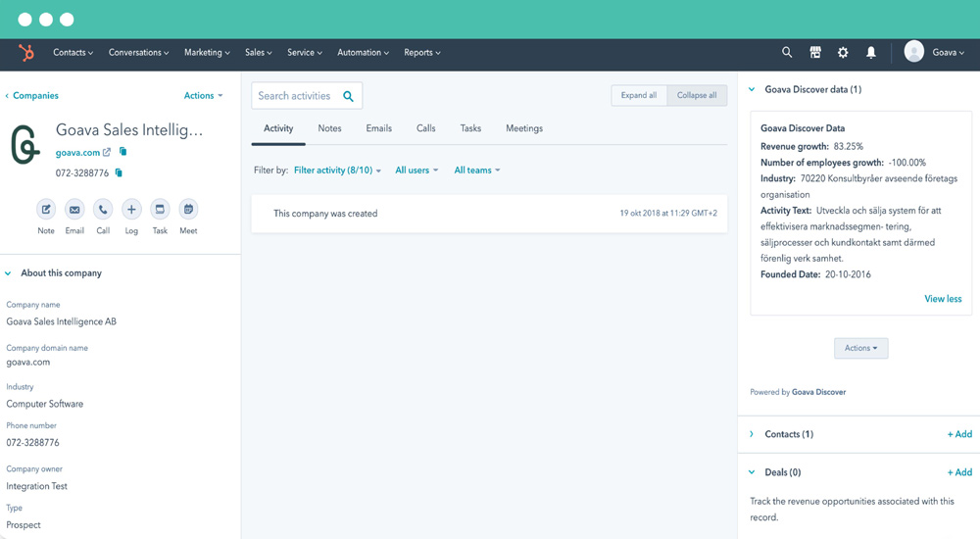Click View less in Discover card
Screen dimensions: 980x539
point(943,299)
